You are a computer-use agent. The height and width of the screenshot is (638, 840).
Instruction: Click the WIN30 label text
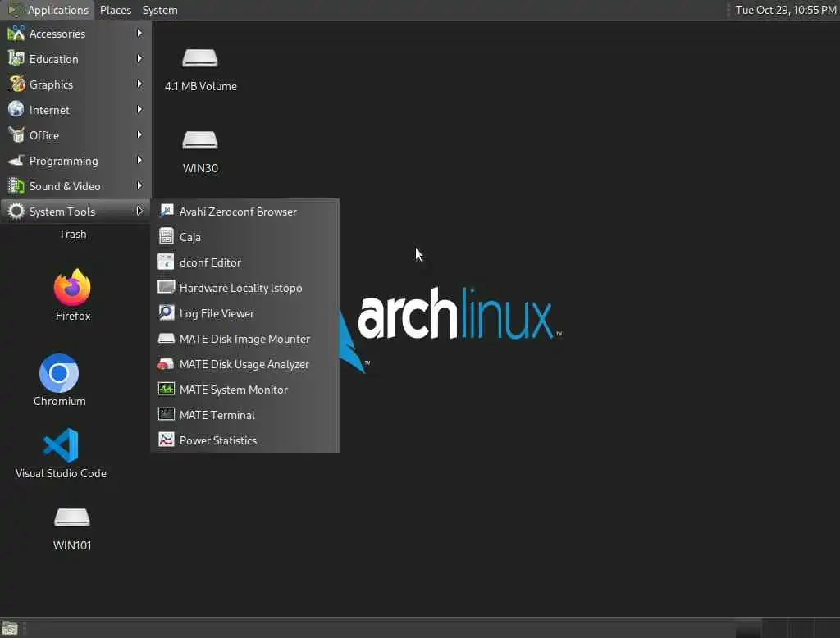(200, 168)
